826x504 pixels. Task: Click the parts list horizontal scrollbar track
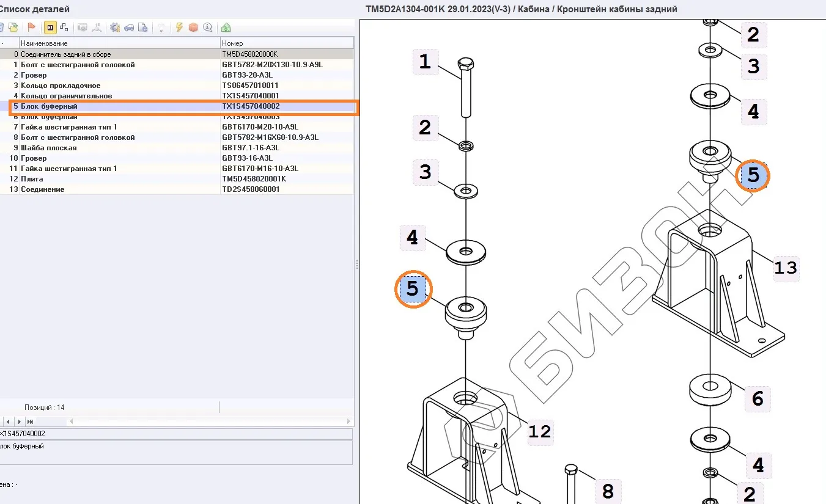point(208,422)
